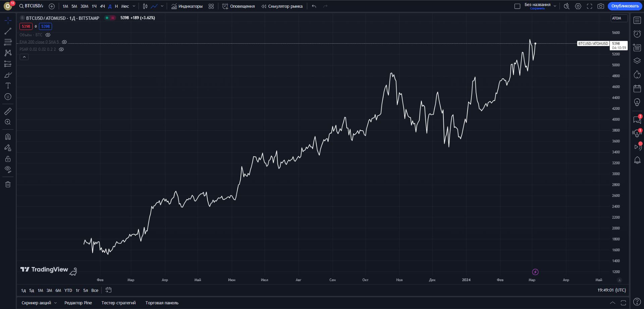
Task: Open the watchlist panel
Action: pyautogui.click(x=637, y=20)
